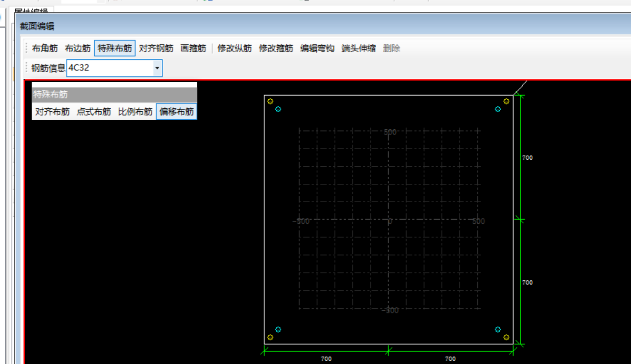Image resolution: width=631 pixels, height=364 pixels.
Task: Select the 布边筋 tool
Action: [78, 48]
